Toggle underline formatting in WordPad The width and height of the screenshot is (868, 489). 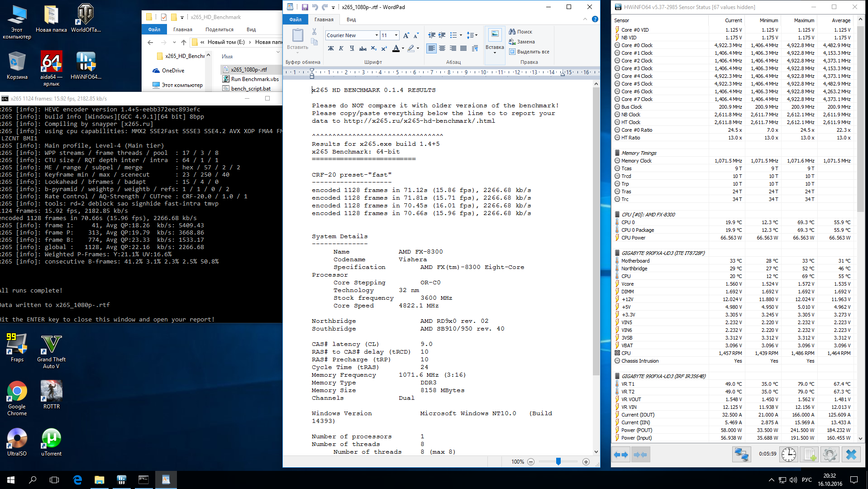[352, 48]
